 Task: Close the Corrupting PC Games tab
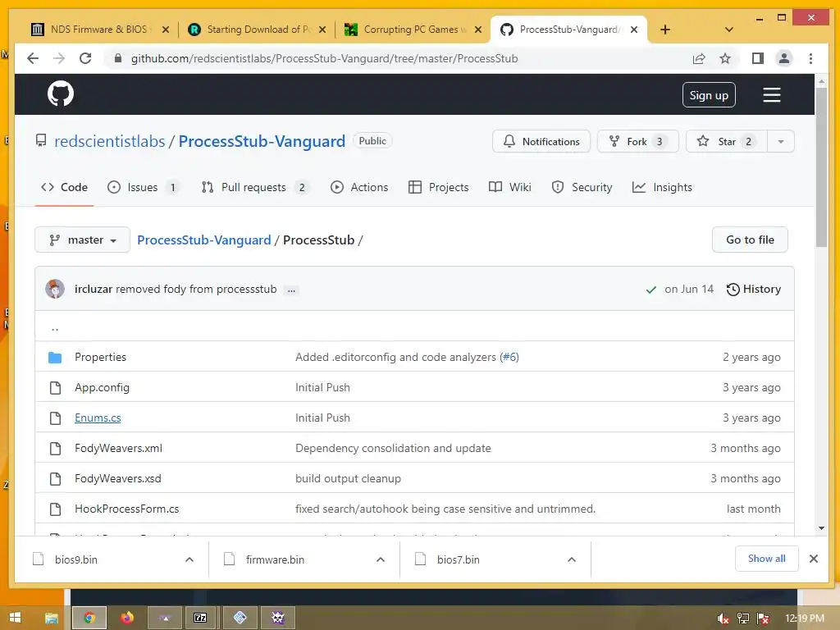coord(478,30)
